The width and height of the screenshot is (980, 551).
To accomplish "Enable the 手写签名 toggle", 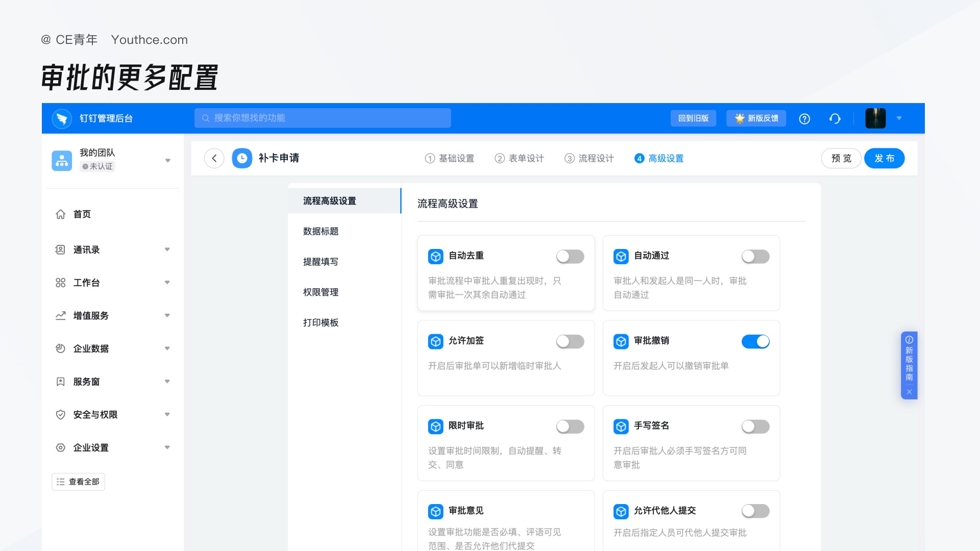I will 755,427.
